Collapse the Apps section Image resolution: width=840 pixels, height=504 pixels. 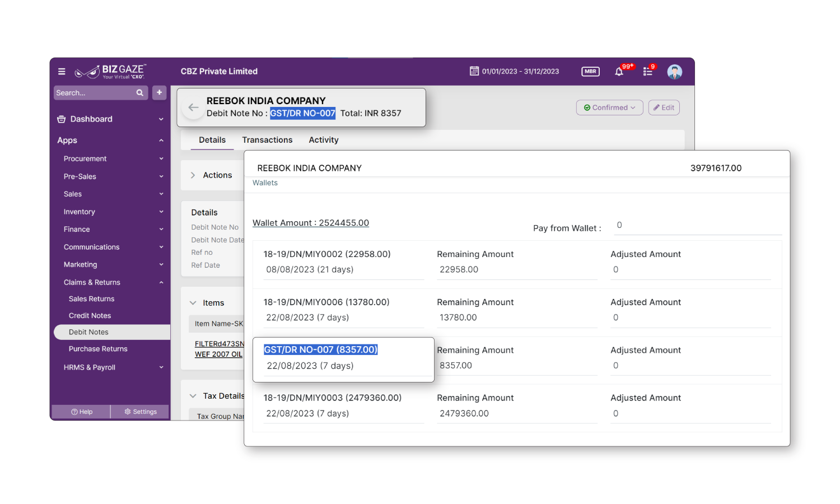pos(161,141)
